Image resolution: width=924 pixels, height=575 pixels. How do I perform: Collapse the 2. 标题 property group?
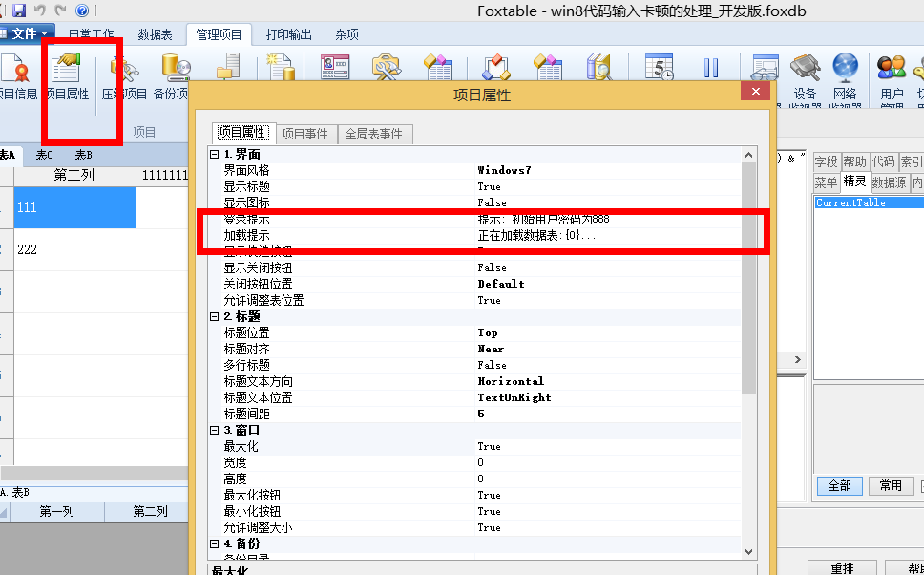[x=215, y=317]
